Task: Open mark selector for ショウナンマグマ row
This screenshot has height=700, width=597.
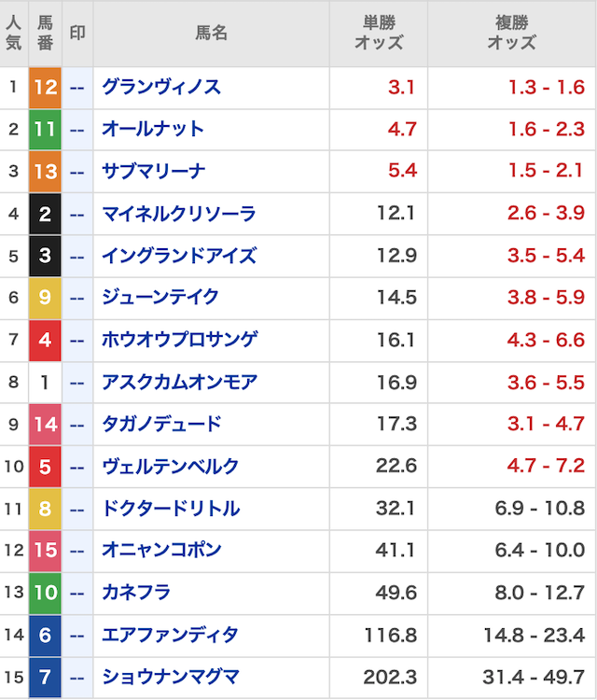Action: click(x=78, y=677)
